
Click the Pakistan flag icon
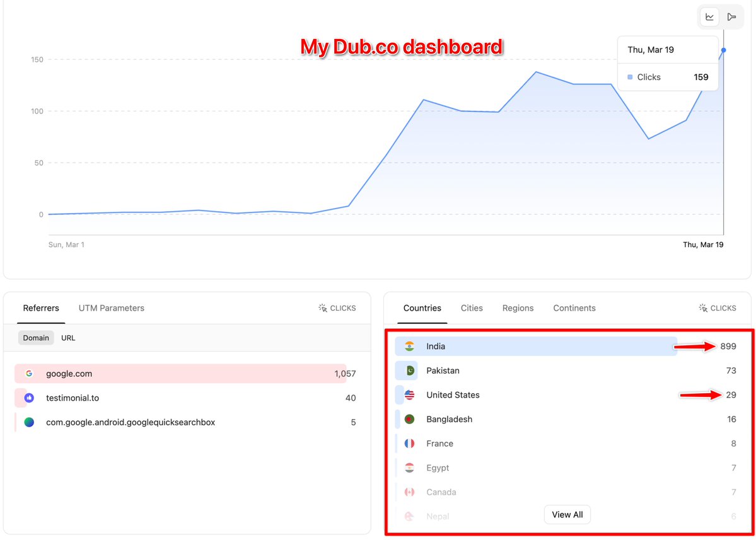(x=409, y=371)
